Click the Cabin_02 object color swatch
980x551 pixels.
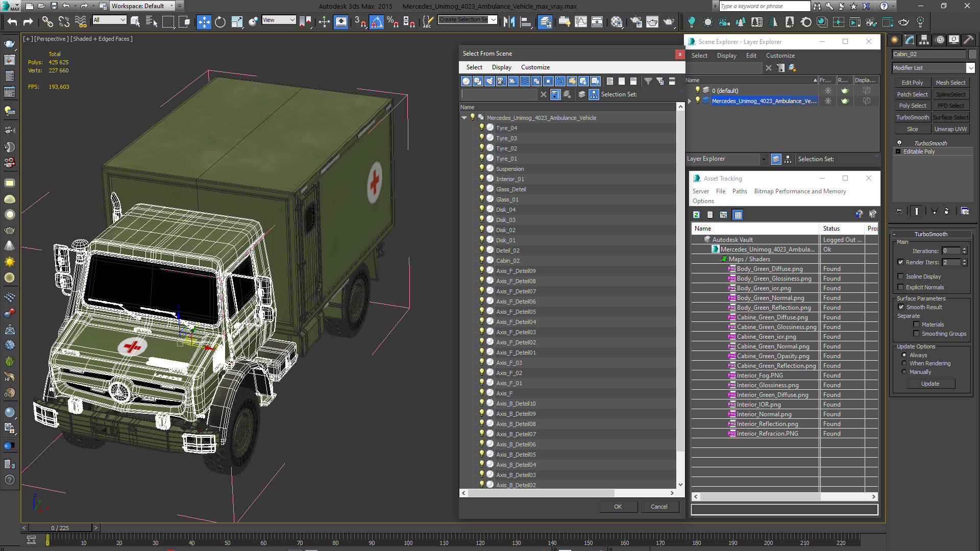(x=972, y=54)
